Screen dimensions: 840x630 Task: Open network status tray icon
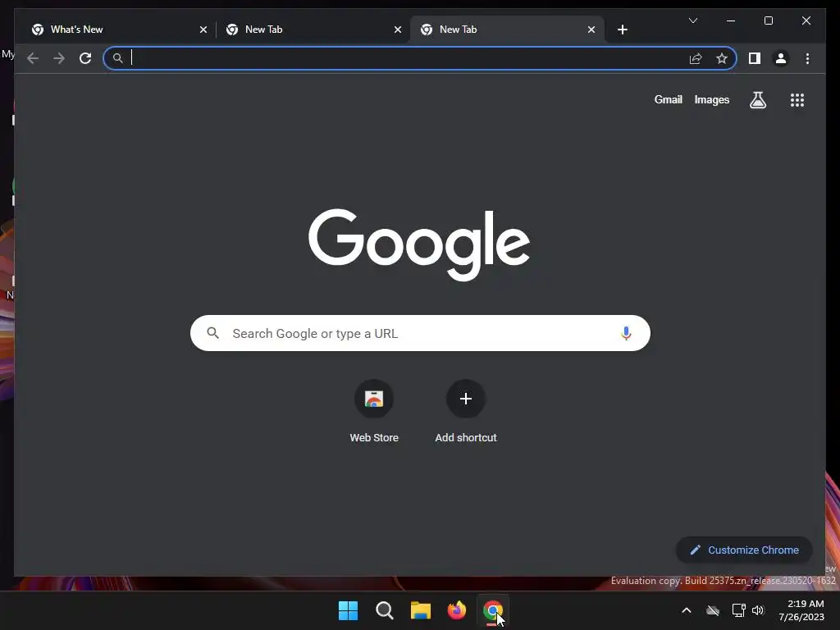coord(738,610)
